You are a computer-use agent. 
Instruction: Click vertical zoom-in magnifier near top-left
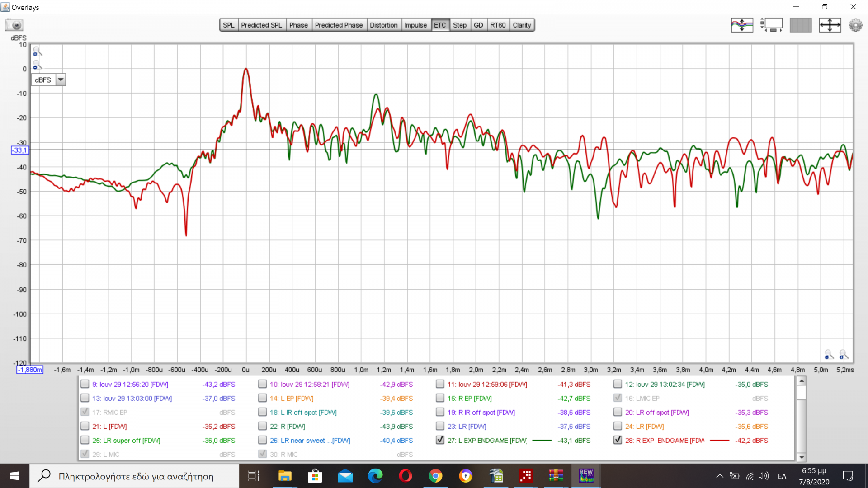[37, 51]
